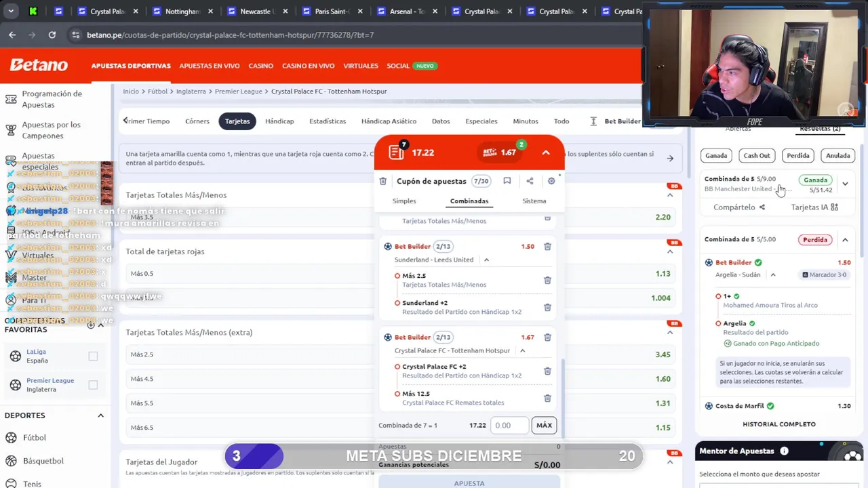Switch to Sistema bet slip tab
This screenshot has width=868, height=488.
point(534,201)
